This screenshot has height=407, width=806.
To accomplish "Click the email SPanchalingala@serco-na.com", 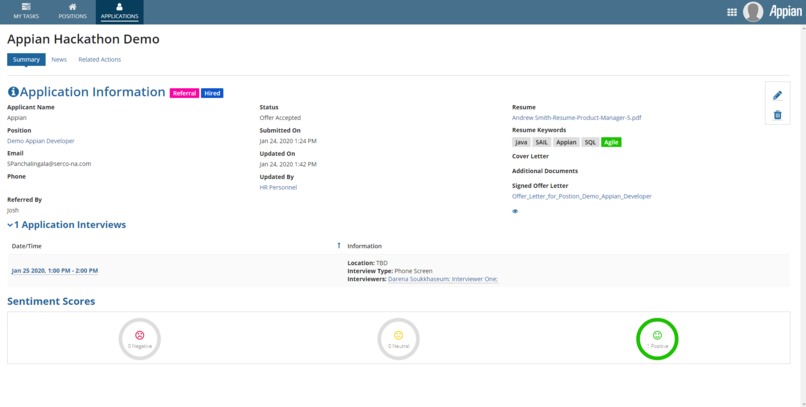I will coord(49,164).
